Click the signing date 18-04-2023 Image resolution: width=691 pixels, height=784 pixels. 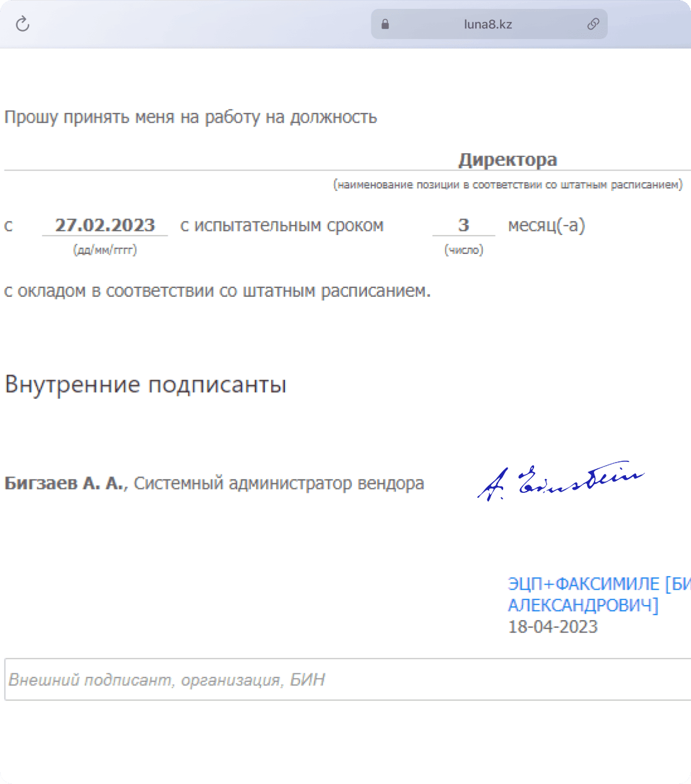553,626
